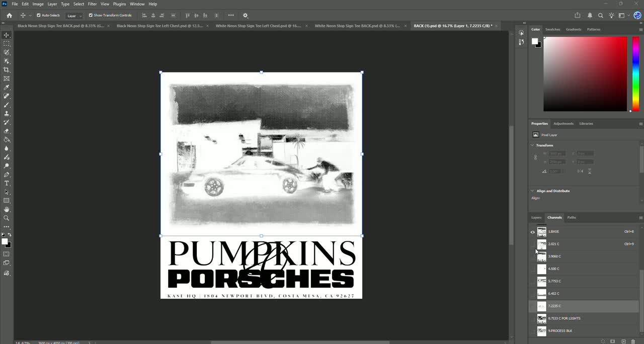Image resolution: width=644 pixels, height=344 pixels.
Task: Show the 4.500 C channel visibility
Action: 533,269
